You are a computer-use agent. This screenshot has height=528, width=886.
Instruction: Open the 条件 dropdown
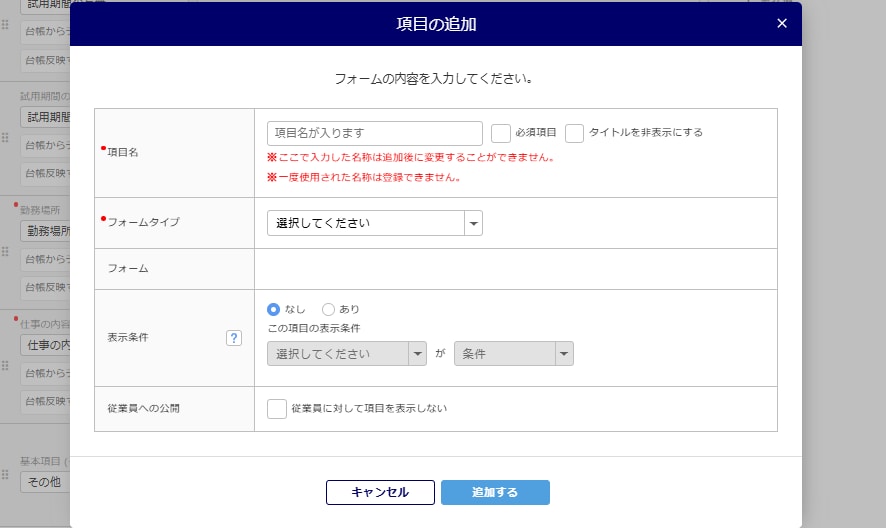[513, 354]
